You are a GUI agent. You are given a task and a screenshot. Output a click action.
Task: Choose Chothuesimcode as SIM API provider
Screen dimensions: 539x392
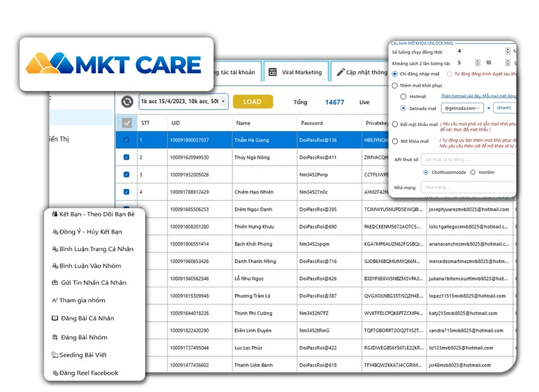click(x=426, y=173)
